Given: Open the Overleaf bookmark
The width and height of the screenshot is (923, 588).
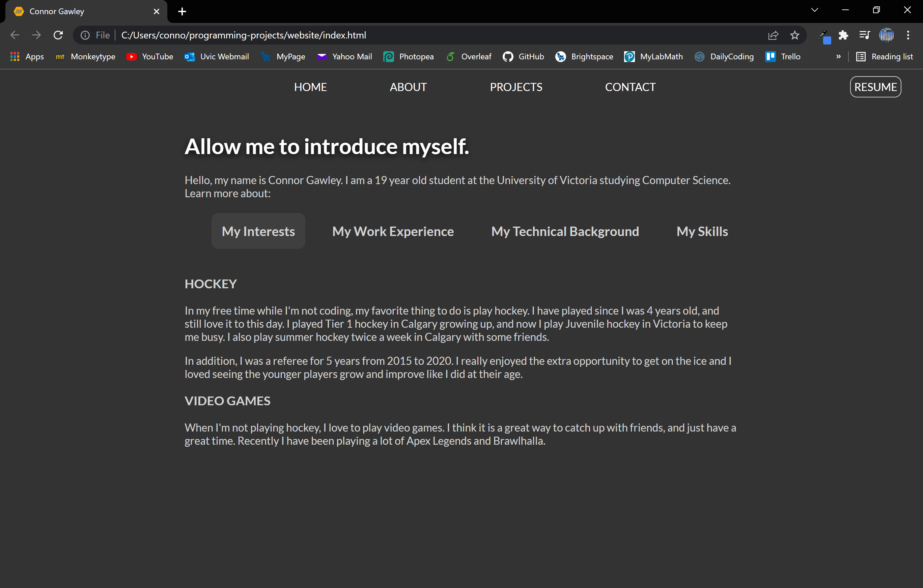Looking at the screenshot, I should point(468,57).
